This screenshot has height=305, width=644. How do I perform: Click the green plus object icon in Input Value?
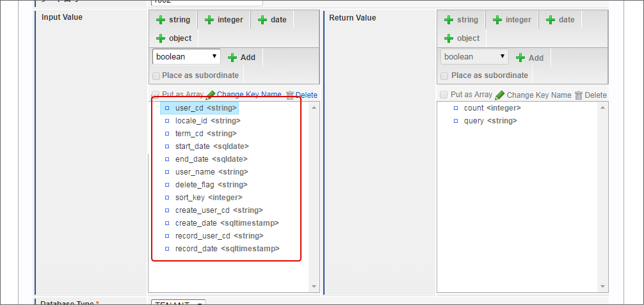pos(161,38)
